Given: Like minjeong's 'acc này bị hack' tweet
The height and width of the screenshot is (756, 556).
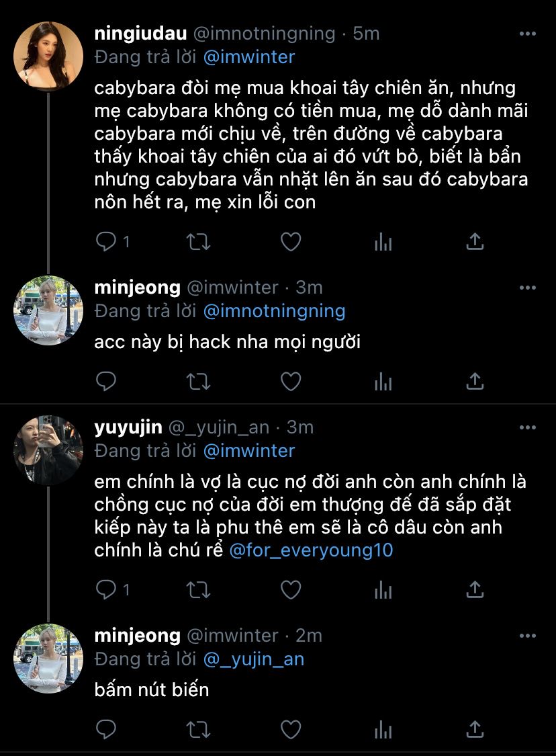Looking at the screenshot, I should [290, 382].
